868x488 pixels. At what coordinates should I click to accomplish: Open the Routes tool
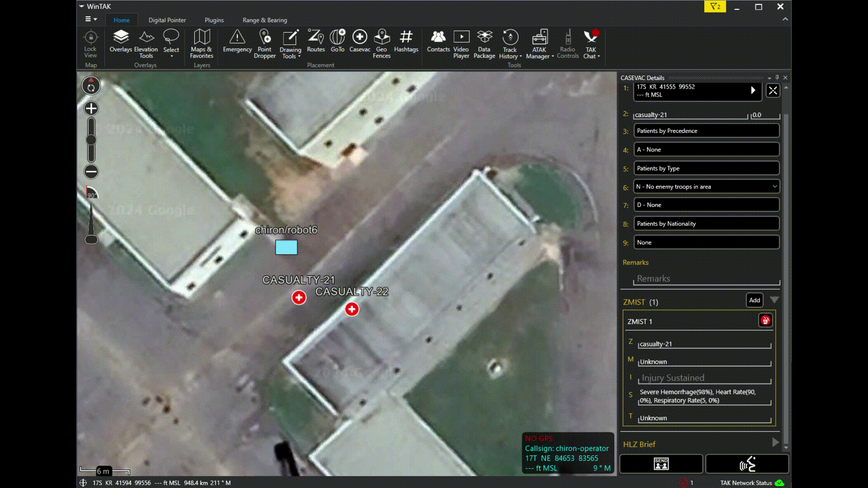tap(316, 41)
